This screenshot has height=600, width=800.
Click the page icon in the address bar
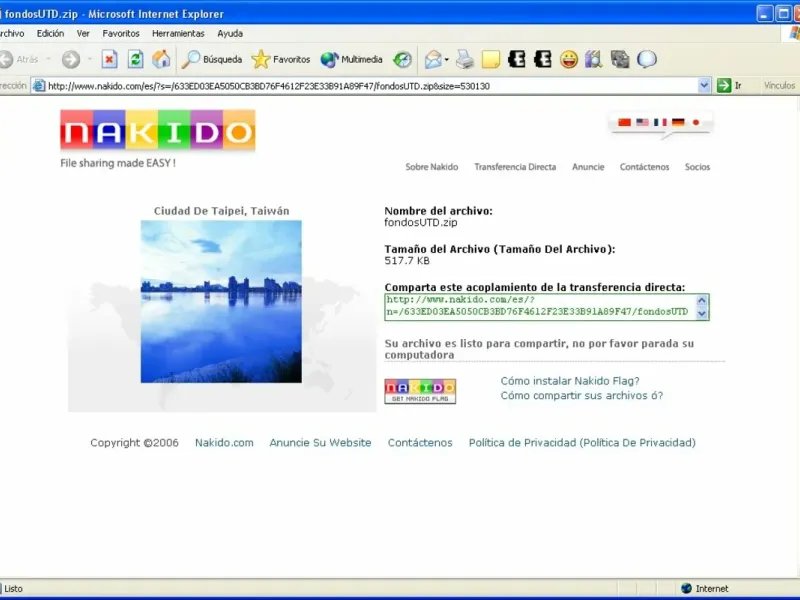[39, 86]
